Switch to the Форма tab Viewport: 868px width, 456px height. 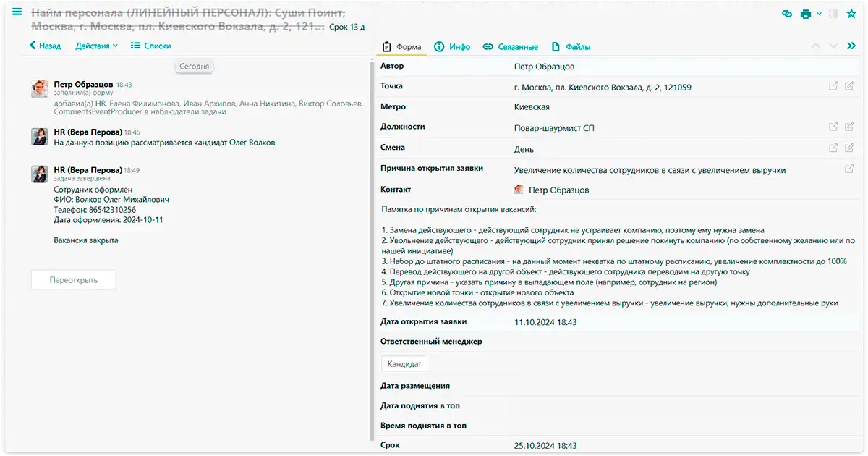tap(401, 47)
